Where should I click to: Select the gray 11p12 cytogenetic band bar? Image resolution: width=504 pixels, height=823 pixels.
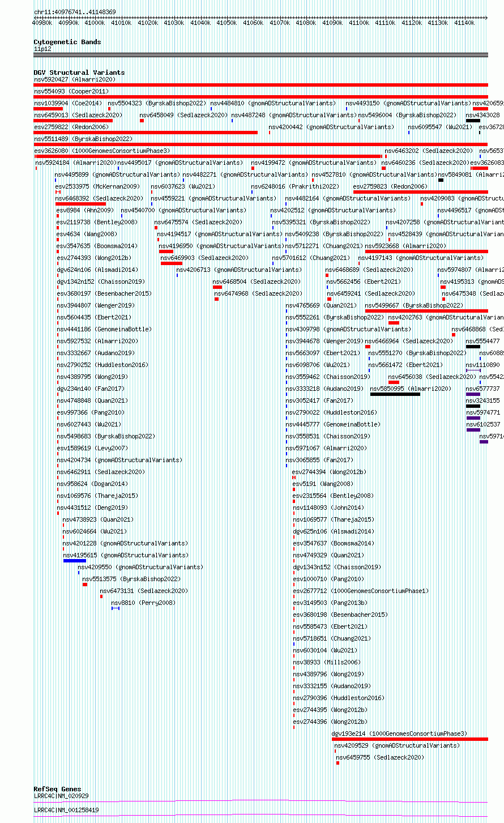(260, 55)
